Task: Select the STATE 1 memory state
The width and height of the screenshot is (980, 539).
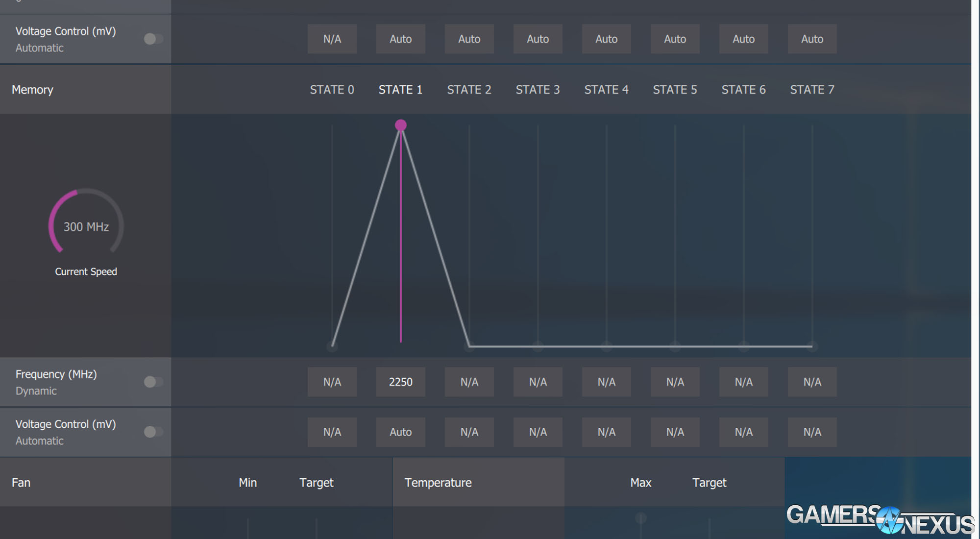Action: 400,90
